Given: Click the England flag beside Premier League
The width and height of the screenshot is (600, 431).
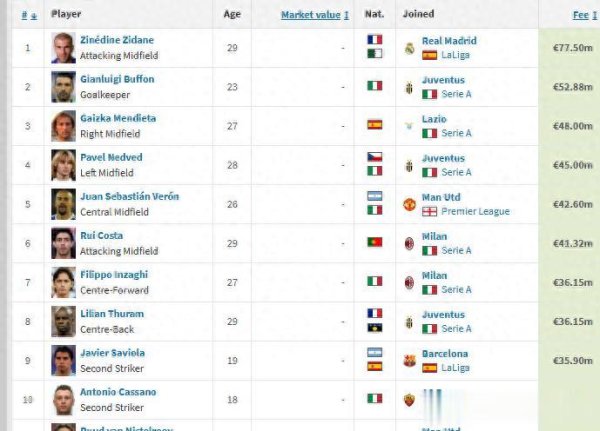Looking at the screenshot, I should click(429, 211).
